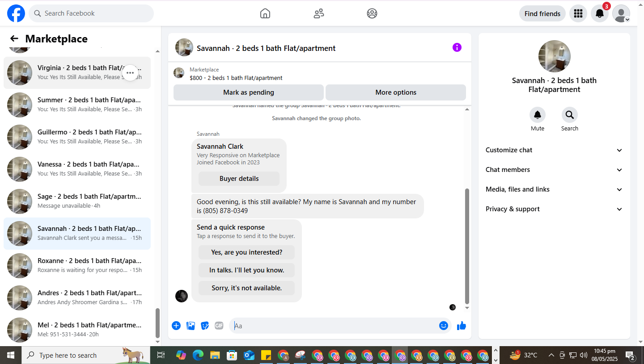Click the back arrow beside Marketplace
Image resolution: width=644 pixels, height=364 pixels.
[14, 39]
